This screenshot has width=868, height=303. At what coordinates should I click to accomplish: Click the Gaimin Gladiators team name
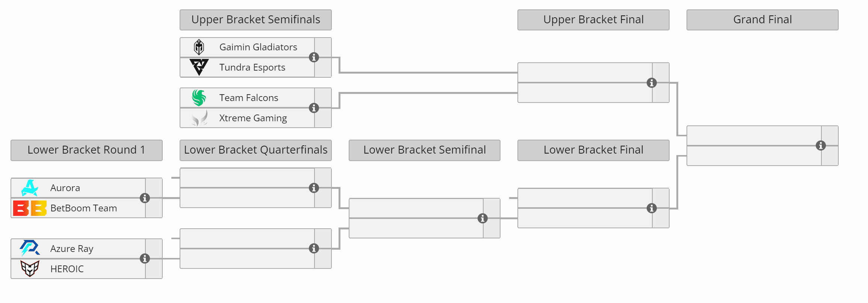click(x=258, y=47)
